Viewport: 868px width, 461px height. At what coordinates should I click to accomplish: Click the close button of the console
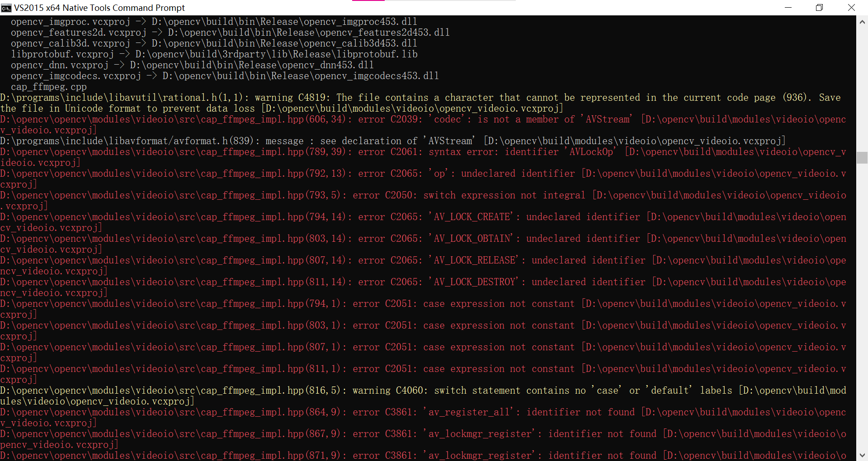coord(852,8)
